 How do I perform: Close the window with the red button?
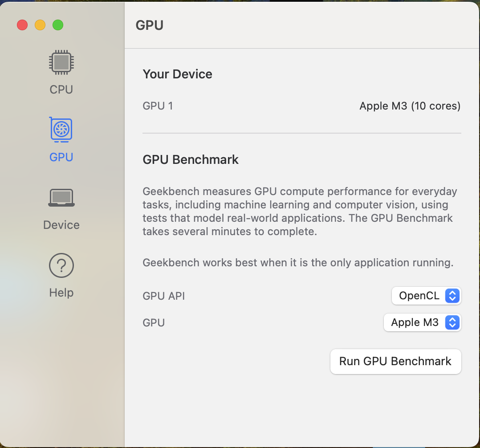tap(22, 25)
